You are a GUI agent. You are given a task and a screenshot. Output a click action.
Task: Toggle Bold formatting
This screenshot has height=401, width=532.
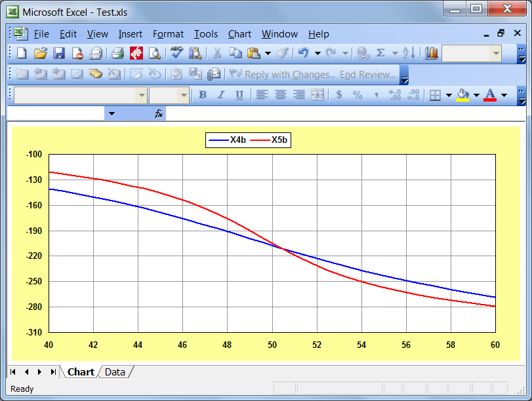point(203,95)
